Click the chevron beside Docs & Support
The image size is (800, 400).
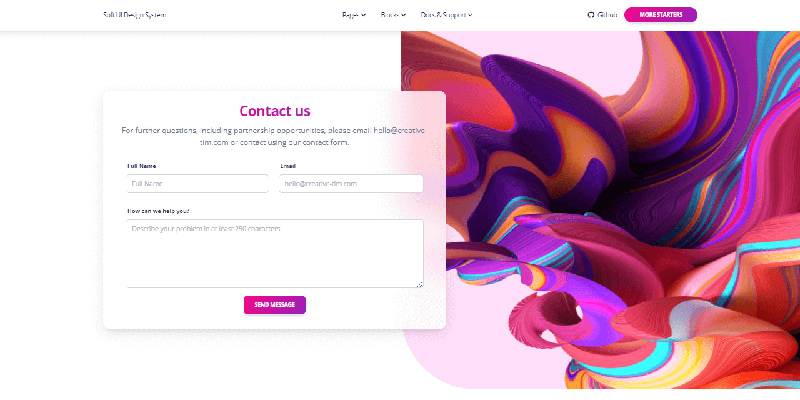tap(470, 15)
